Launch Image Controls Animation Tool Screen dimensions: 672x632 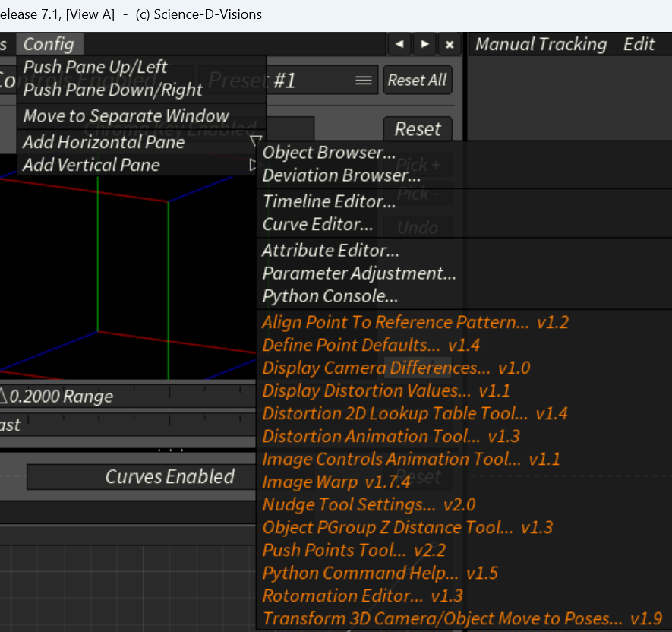pos(465,460)
